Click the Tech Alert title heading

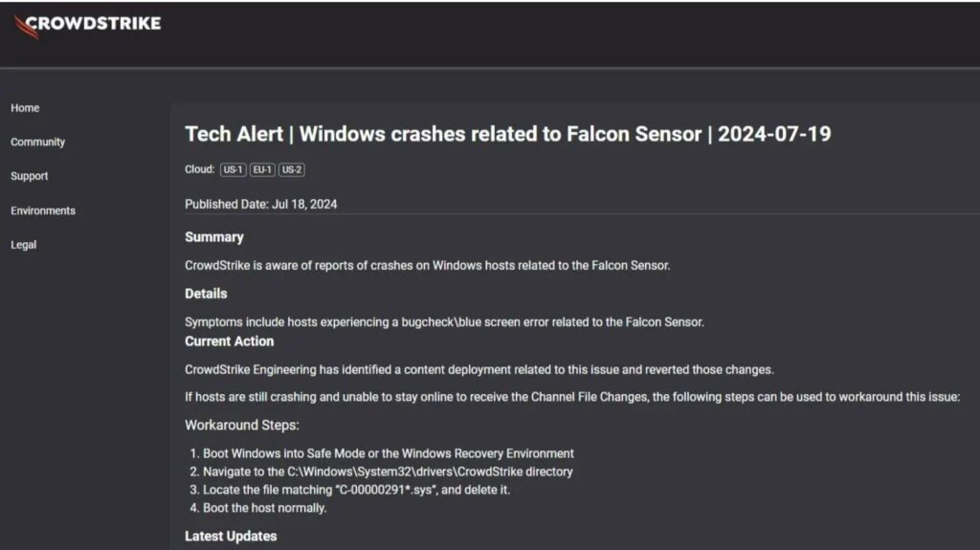[x=507, y=134]
